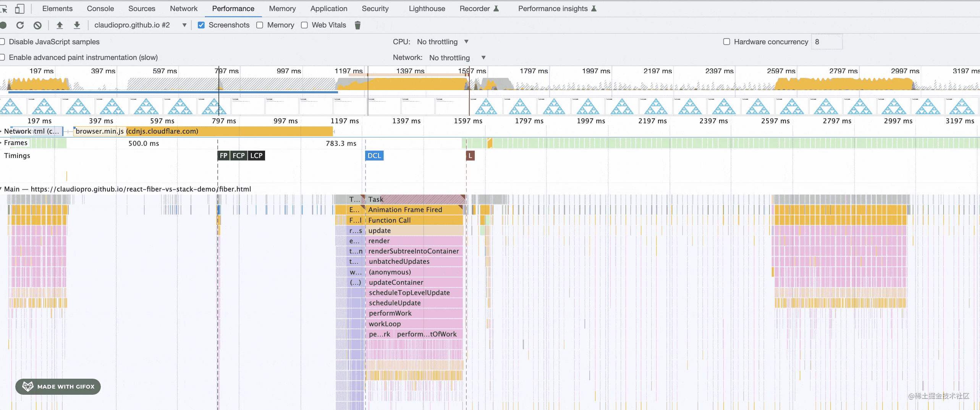Tick the Hardware concurrency checkbox

(726, 42)
